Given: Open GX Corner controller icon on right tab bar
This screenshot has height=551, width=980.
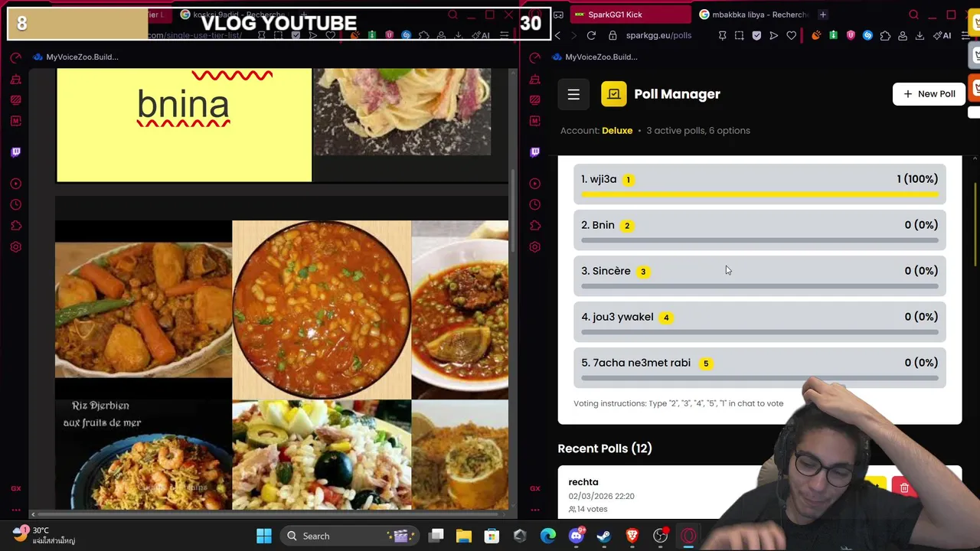Looking at the screenshot, I should coord(559,15).
